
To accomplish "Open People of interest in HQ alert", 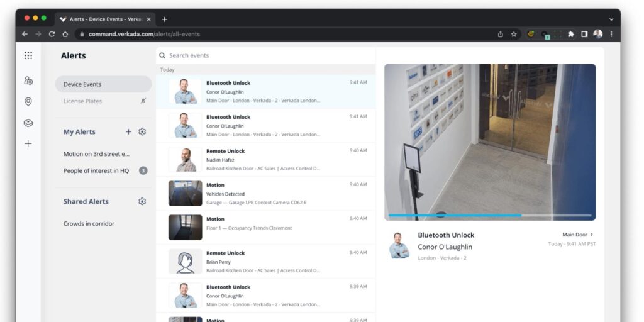I will [96, 170].
